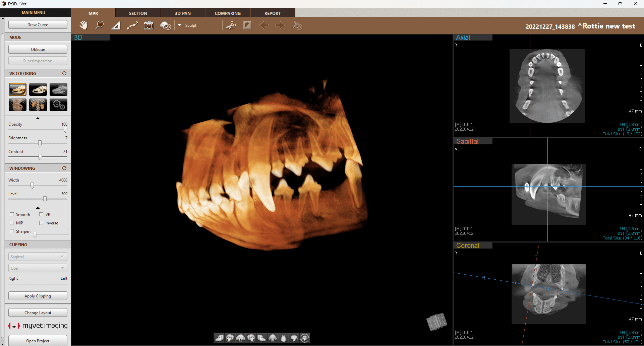
Task: Select the Pan tool in the toolbar
Action: coord(83,25)
